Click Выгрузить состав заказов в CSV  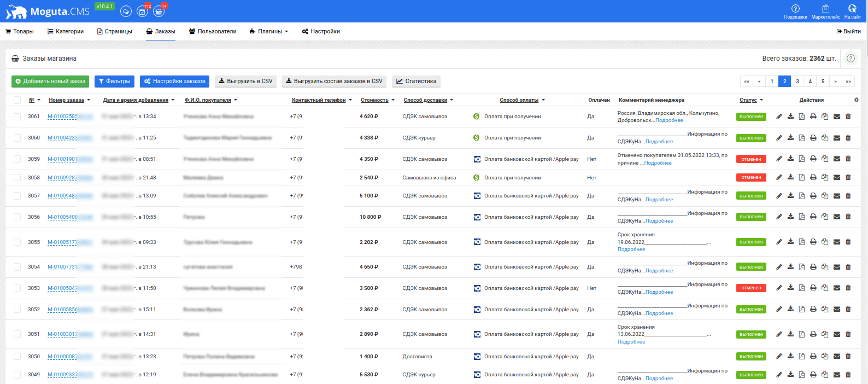335,82
